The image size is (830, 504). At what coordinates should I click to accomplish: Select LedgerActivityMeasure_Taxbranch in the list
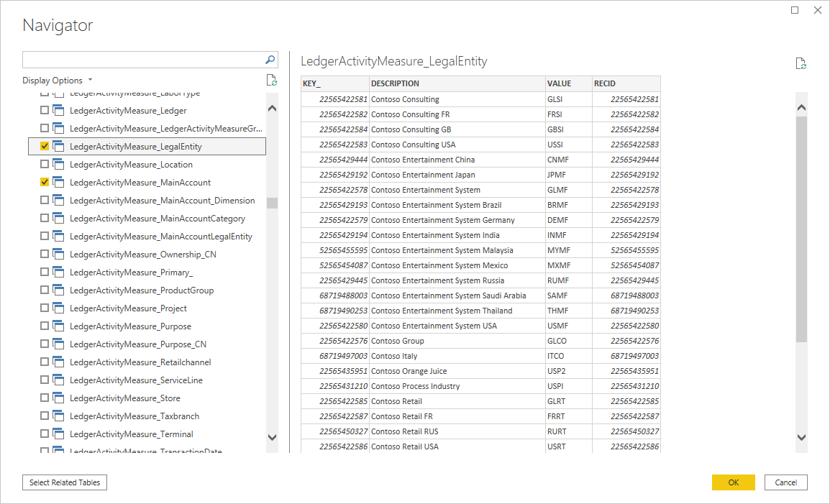[x=134, y=417]
